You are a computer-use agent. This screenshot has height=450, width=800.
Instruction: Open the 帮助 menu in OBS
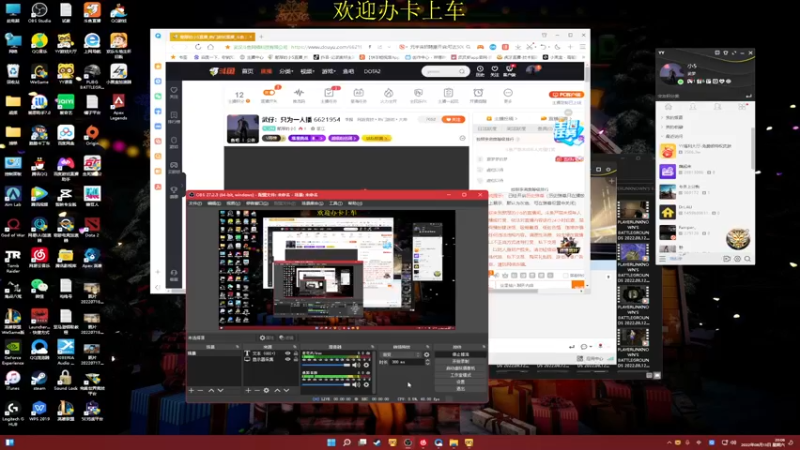(355, 203)
